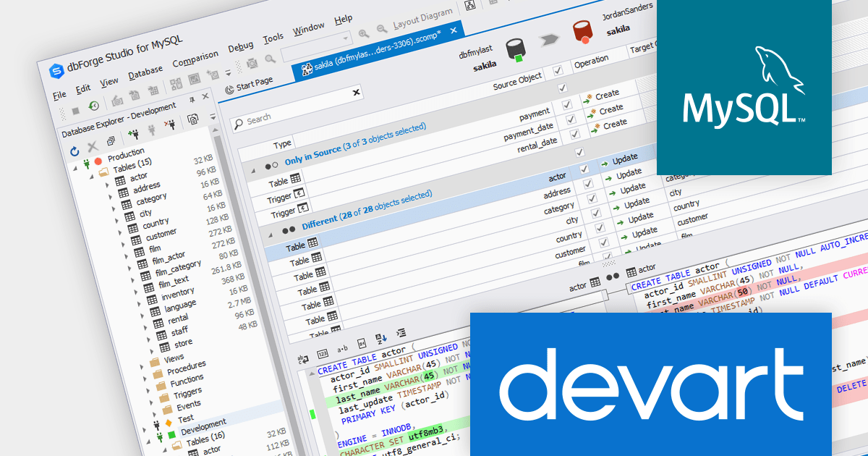Click the disconnect plug icon with red X

tap(169, 125)
